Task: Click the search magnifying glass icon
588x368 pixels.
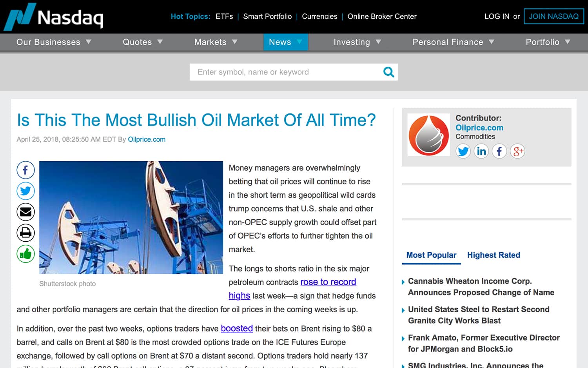Action: [x=388, y=72]
